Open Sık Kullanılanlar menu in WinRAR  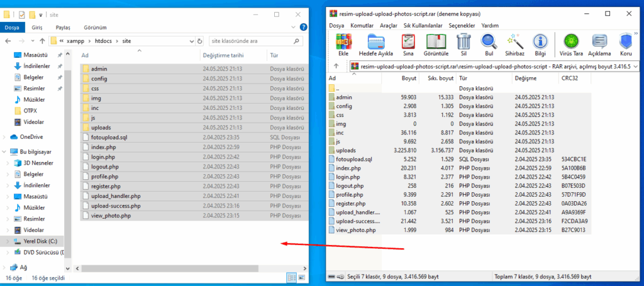tap(423, 25)
